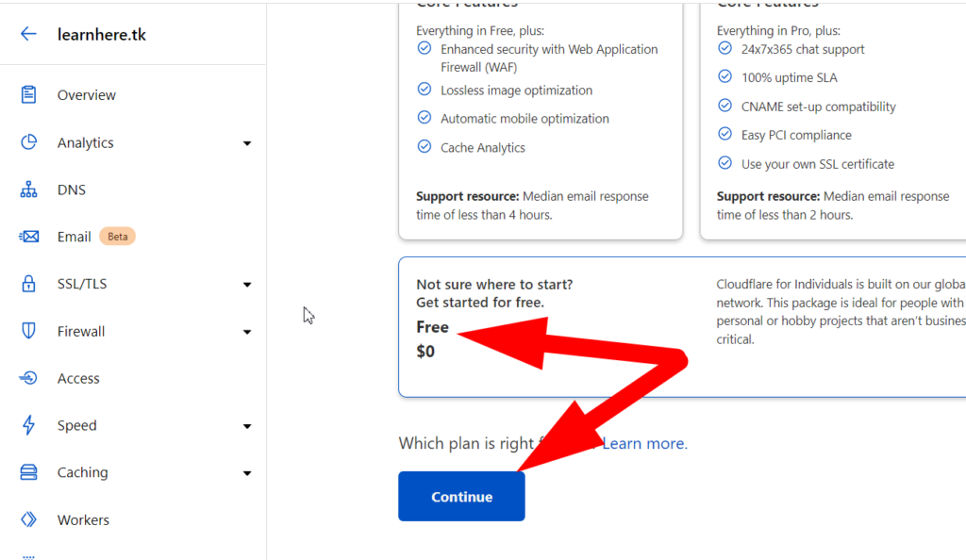Click the Lossless image optimization text
This screenshot has width=966, height=560.
coord(516,91)
